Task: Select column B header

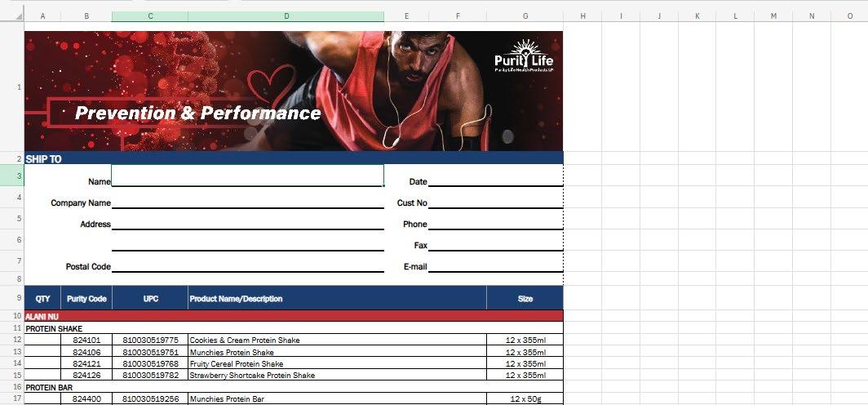Action: (86, 16)
